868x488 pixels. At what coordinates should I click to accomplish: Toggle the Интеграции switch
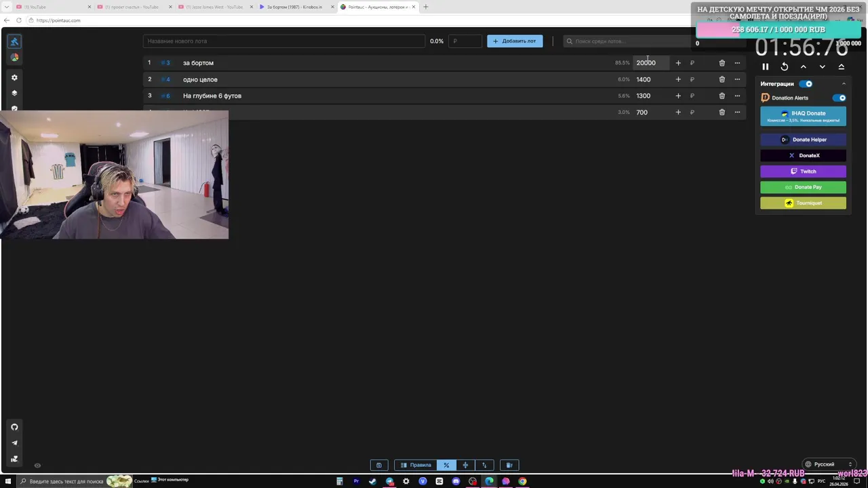(806, 84)
